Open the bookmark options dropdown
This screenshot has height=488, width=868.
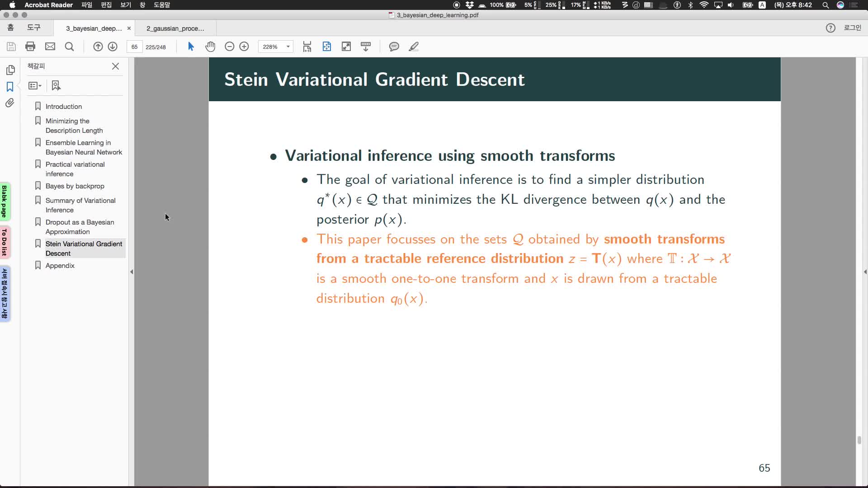pos(35,85)
